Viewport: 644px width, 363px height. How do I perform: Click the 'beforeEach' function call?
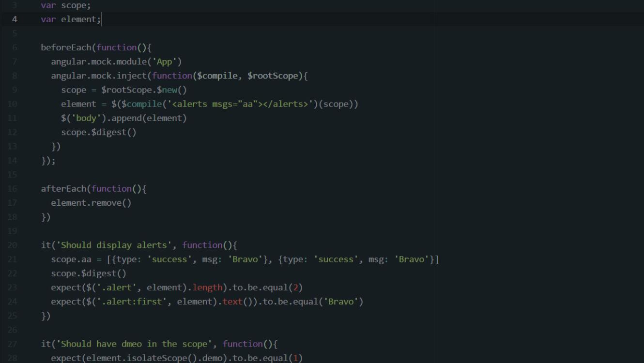pyautogui.click(x=66, y=47)
